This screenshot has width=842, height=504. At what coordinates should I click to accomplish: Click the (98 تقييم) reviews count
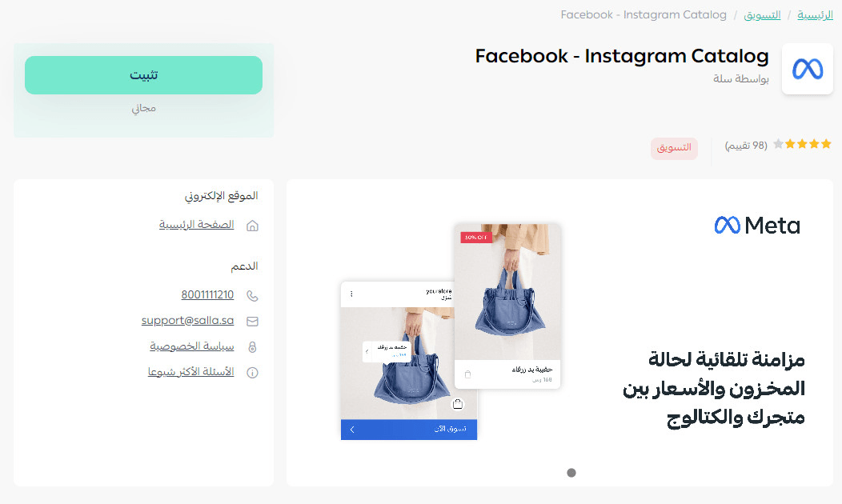(x=746, y=146)
